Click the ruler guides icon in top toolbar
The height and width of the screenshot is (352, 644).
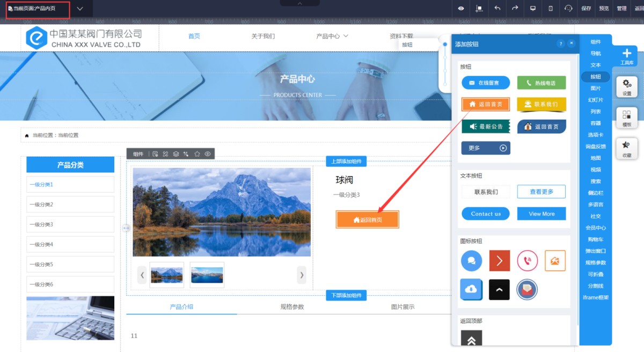coord(479,8)
